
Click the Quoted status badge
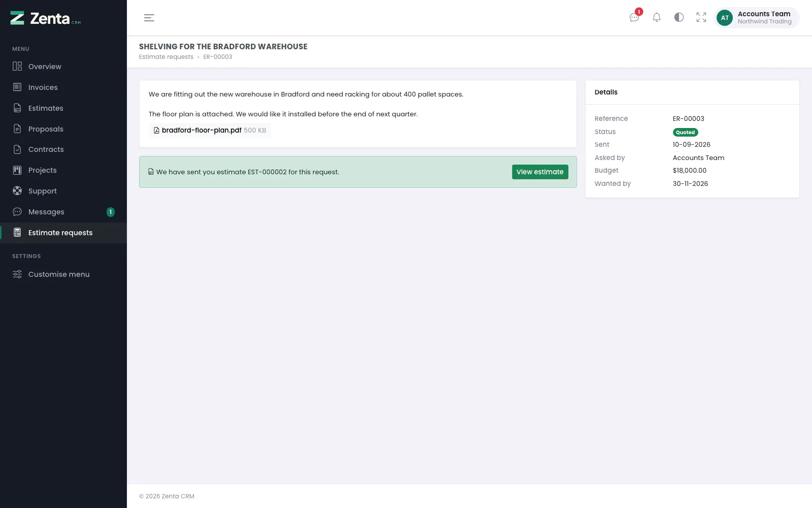click(x=685, y=132)
